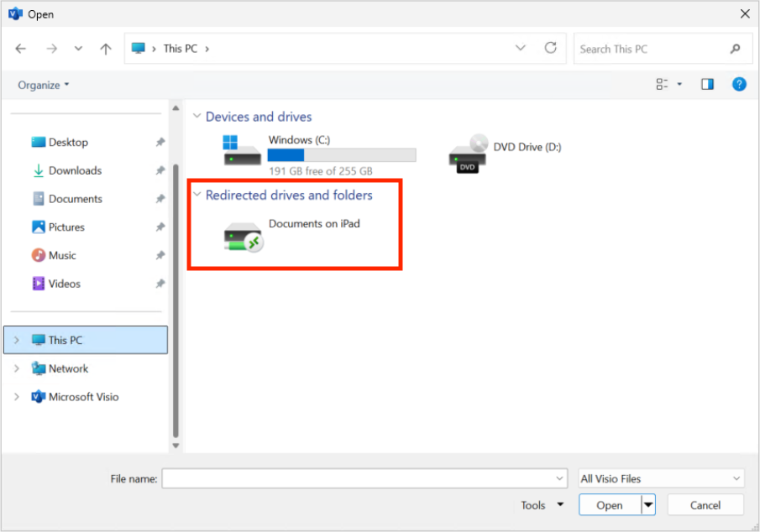Open the Downloads quick access folder
The image size is (760, 532).
pos(75,170)
